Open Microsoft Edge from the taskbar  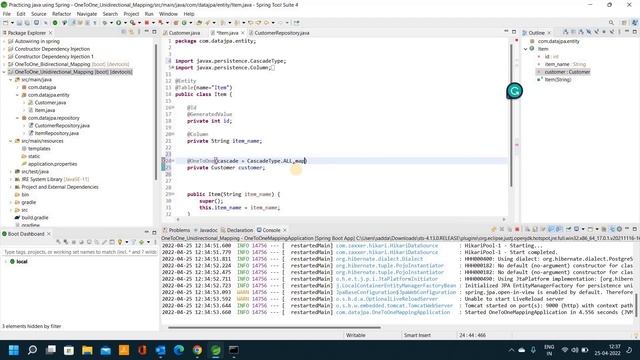coord(179,350)
